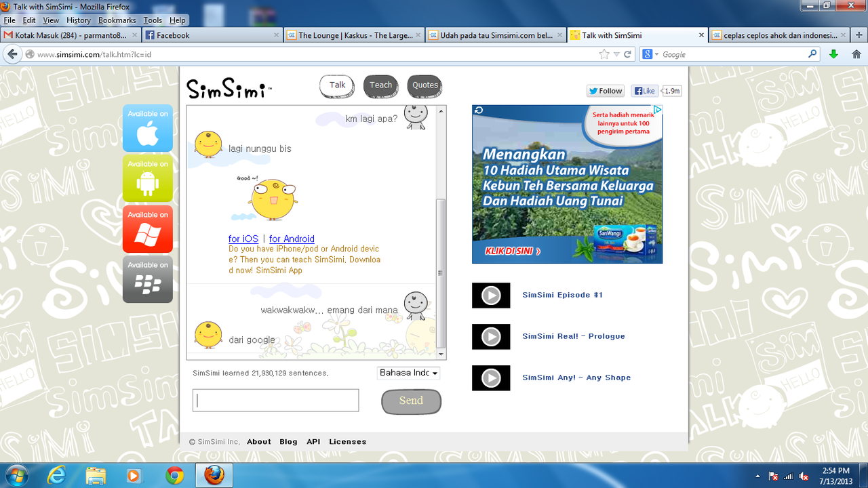Open the Available on Windows badge
Image resolution: width=868 pixels, height=488 pixels.
148,229
